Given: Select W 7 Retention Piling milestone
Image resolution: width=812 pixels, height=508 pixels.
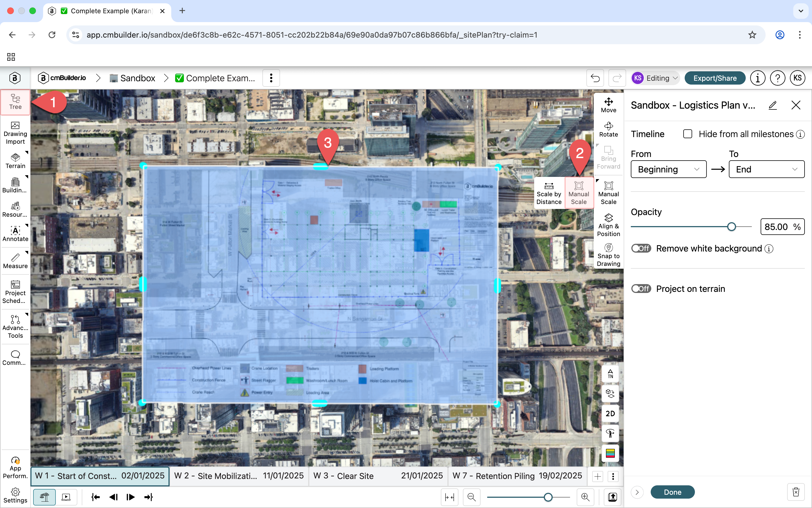Looking at the screenshot, I should [x=517, y=476].
